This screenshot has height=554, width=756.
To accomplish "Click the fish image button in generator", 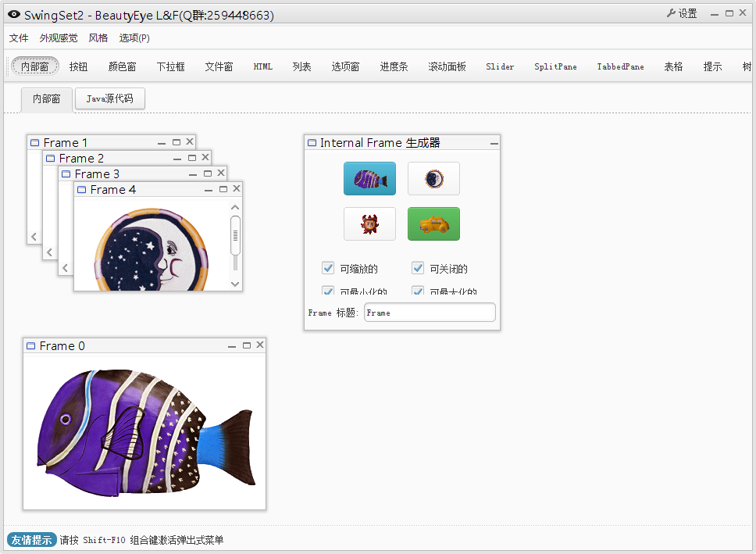I will pos(369,179).
